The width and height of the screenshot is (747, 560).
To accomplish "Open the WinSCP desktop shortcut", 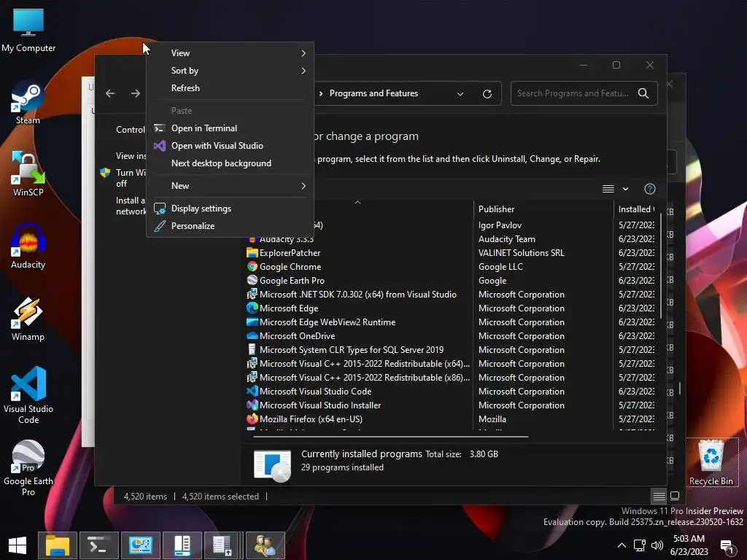I will [28, 174].
